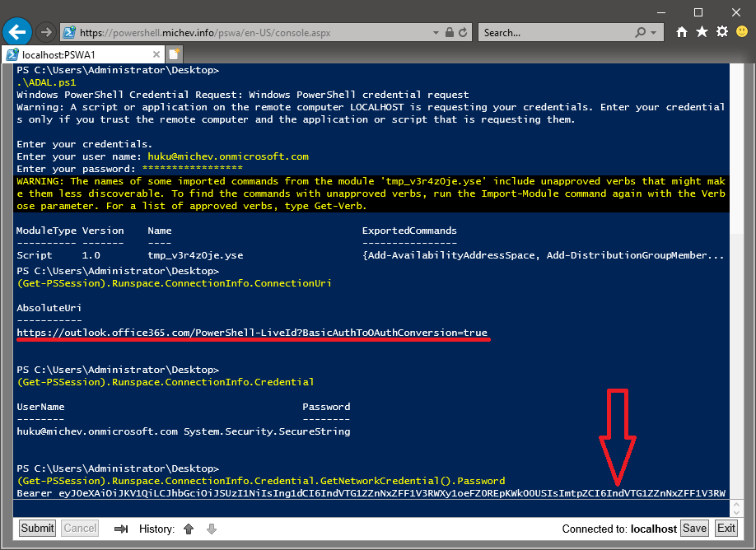The width and height of the screenshot is (756, 550).
Task: Open the Home page icon
Action: click(x=681, y=32)
